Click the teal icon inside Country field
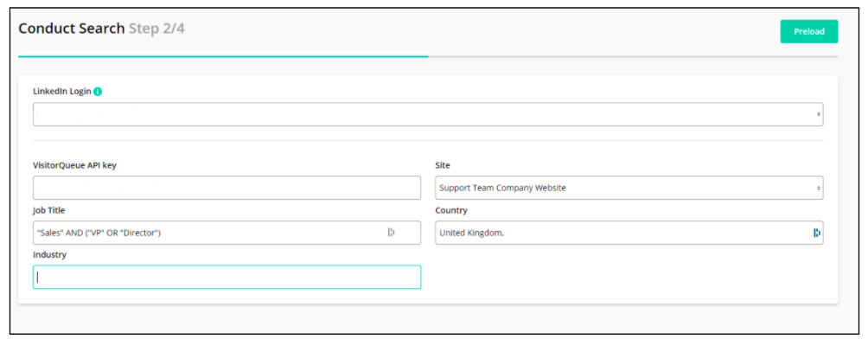 click(816, 233)
